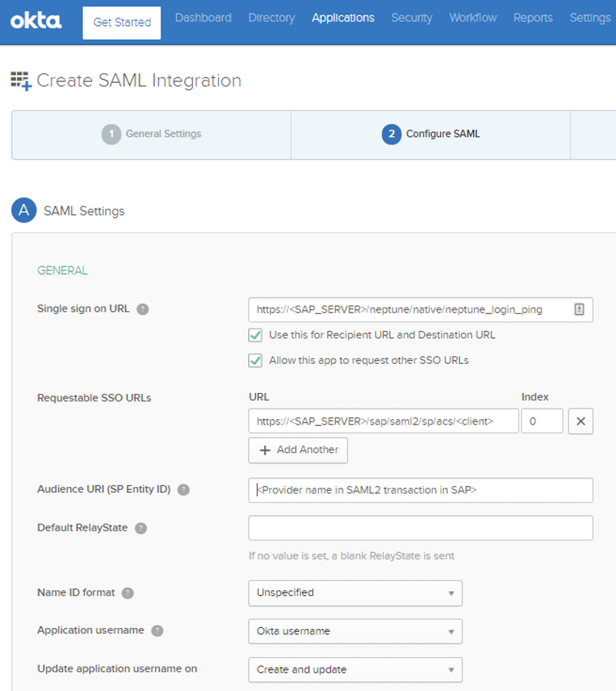Image resolution: width=616 pixels, height=691 pixels.
Task: Remove the requestable SSO URL row
Action: click(x=581, y=420)
